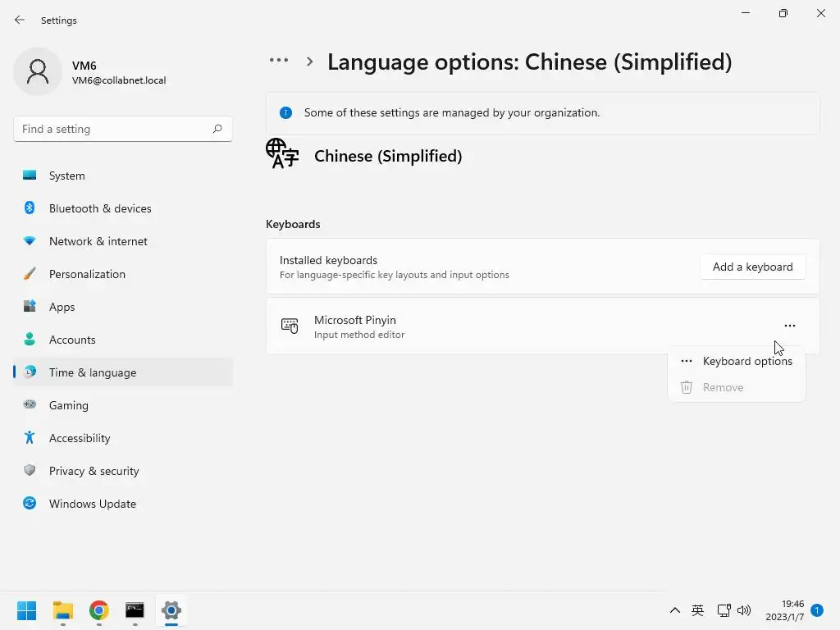This screenshot has width=840, height=630.
Task: Click the Installed keyboards heading text
Action: point(328,260)
